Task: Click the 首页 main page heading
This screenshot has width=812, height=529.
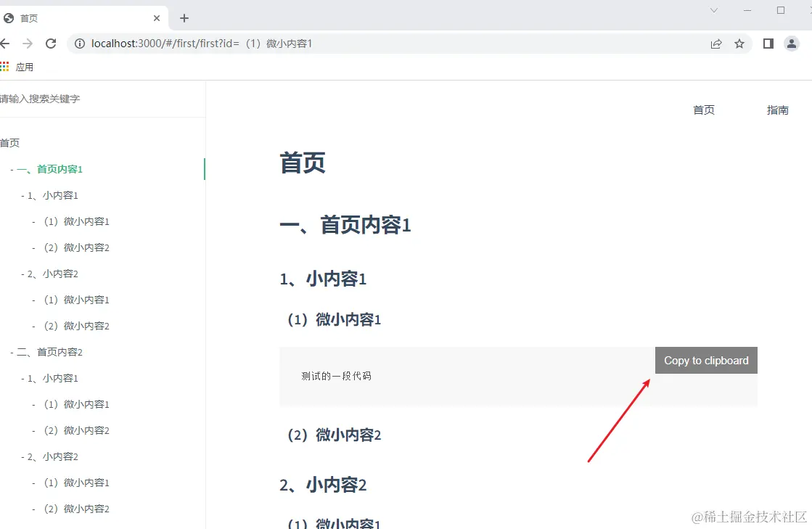Action: [303, 163]
